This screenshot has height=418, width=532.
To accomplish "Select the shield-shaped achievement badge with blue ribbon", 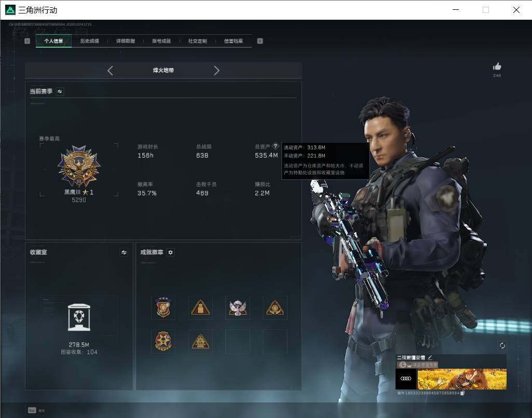I will 163,307.
